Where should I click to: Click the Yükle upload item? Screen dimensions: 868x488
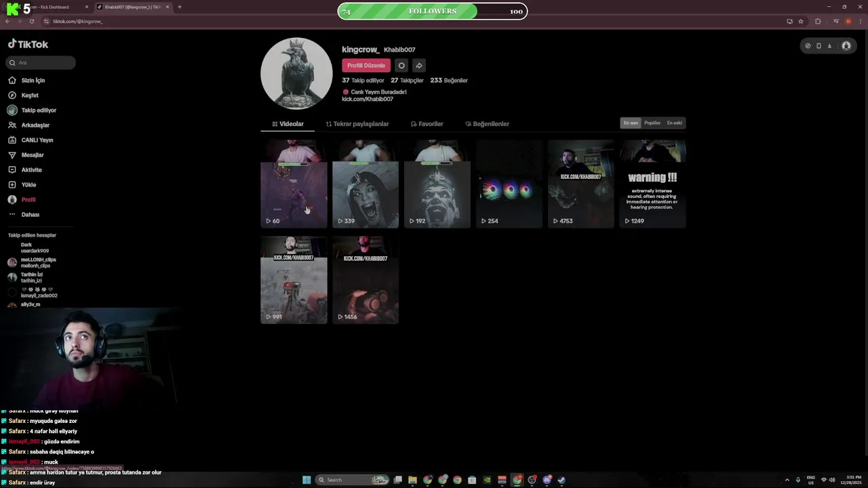22,184
